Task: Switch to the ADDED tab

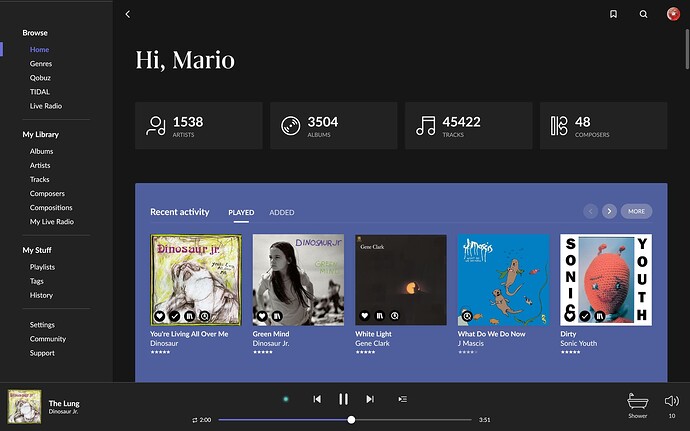Action: click(282, 212)
